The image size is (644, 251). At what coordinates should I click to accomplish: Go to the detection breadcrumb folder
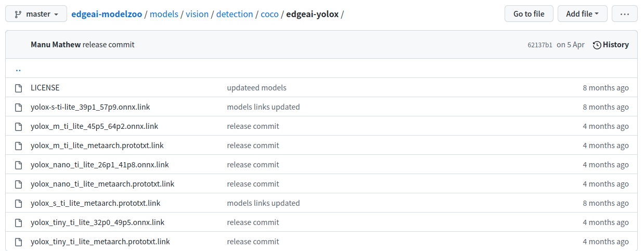pyautogui.click(x=235, y=14)
